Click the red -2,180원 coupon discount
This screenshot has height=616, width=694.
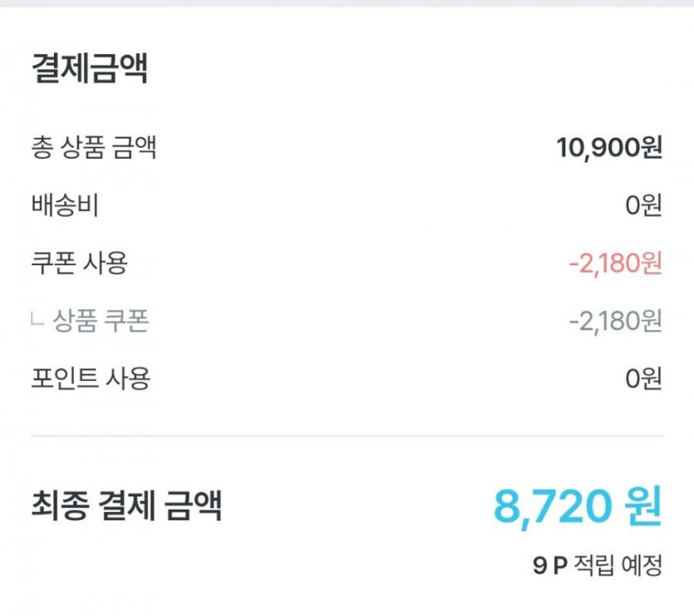click(x=615, y=264)
